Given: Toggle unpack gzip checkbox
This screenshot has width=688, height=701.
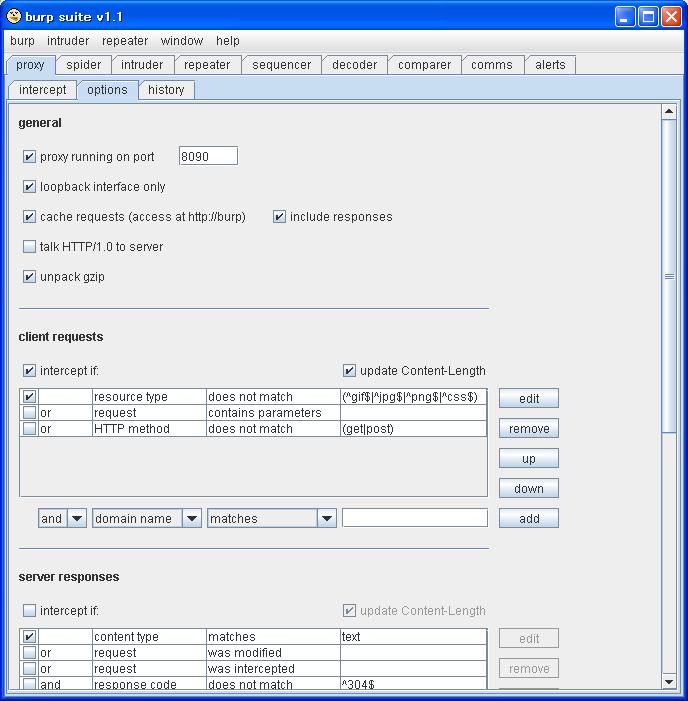Looking at the screenshot, I should click(29, 277).
